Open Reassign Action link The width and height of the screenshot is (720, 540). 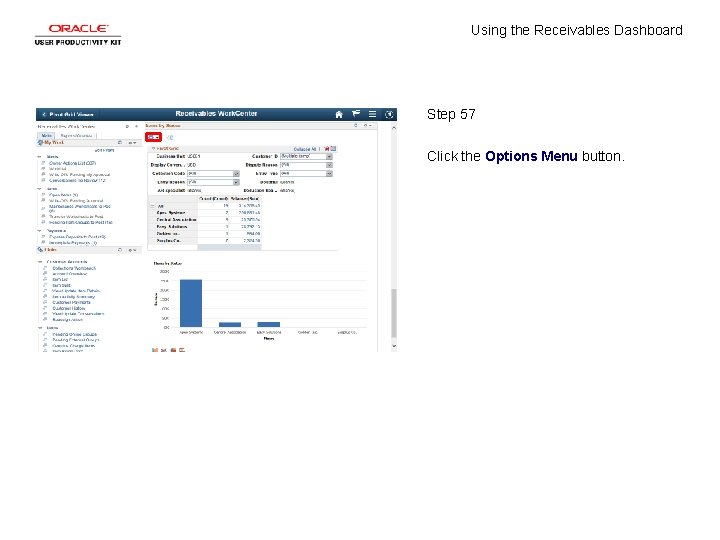pos(68,320)
